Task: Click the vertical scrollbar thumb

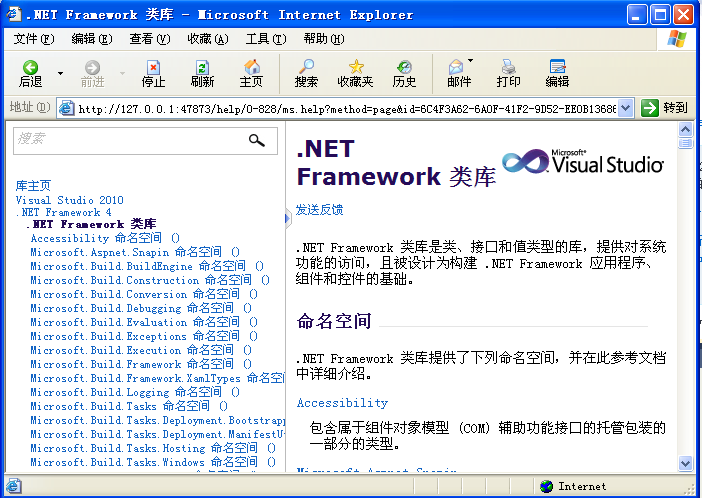Action: (685, 144)
